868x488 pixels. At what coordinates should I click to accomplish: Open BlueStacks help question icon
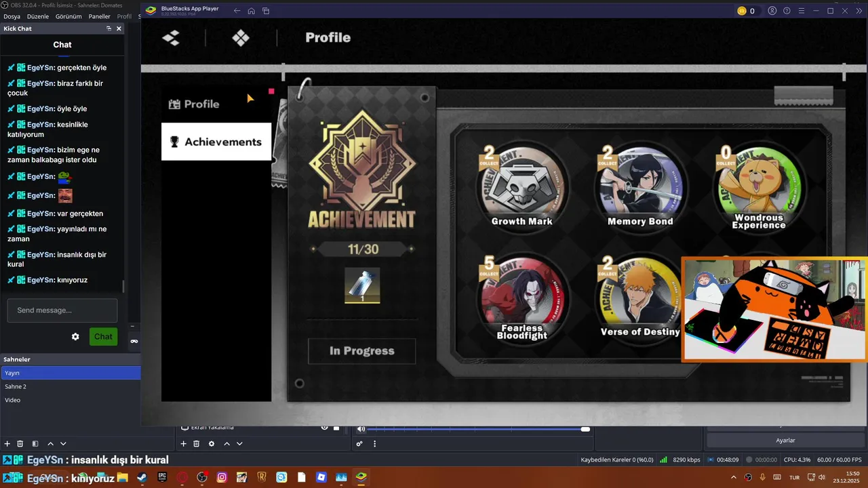[787, 11]
